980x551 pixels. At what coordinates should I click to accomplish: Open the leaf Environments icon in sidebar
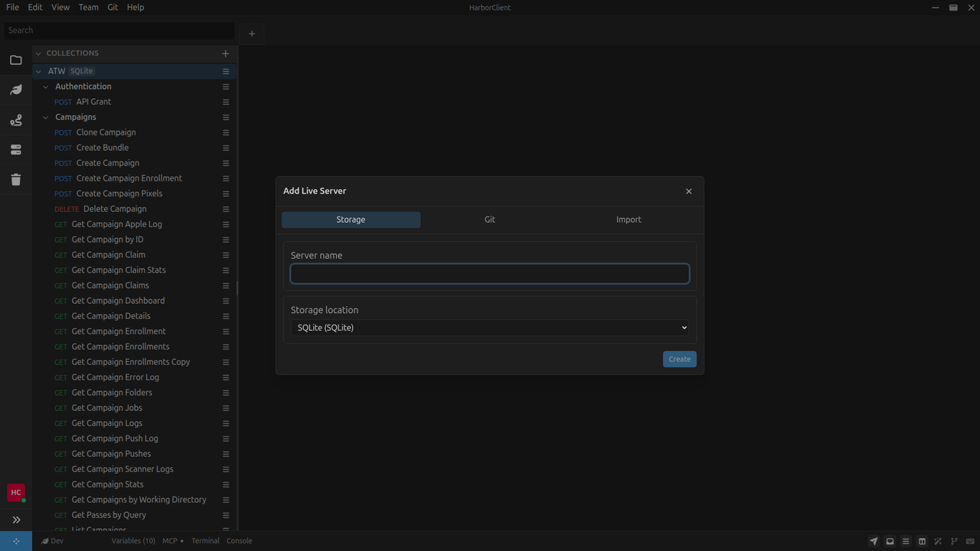click(15, 90)
